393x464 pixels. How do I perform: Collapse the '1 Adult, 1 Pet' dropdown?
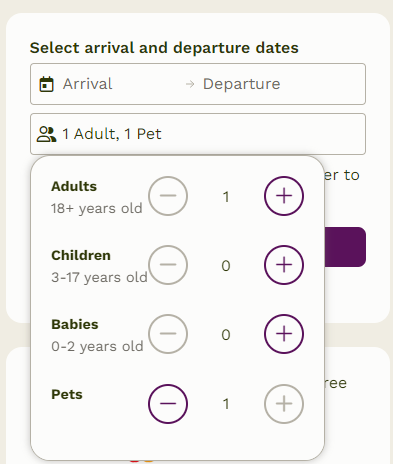click(198, 134)
